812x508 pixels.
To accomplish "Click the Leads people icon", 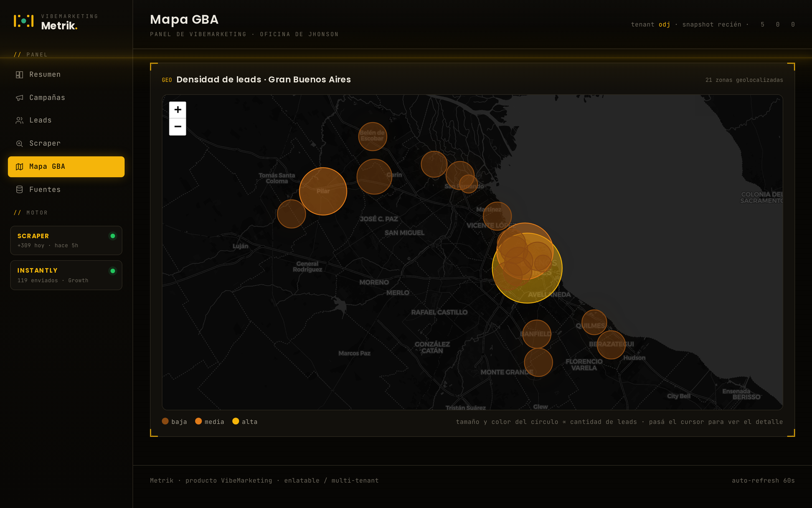I will click(x=19, y=120).
